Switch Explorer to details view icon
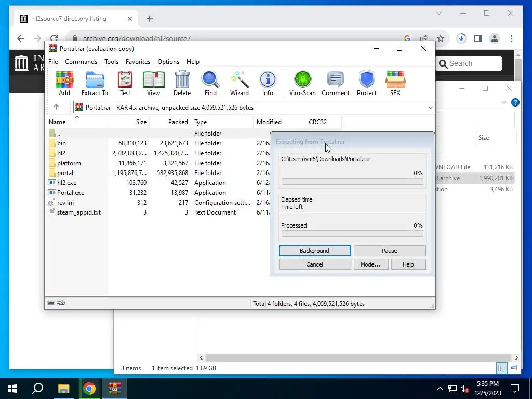This screenshot has width=532, height=399. point(502,368)
